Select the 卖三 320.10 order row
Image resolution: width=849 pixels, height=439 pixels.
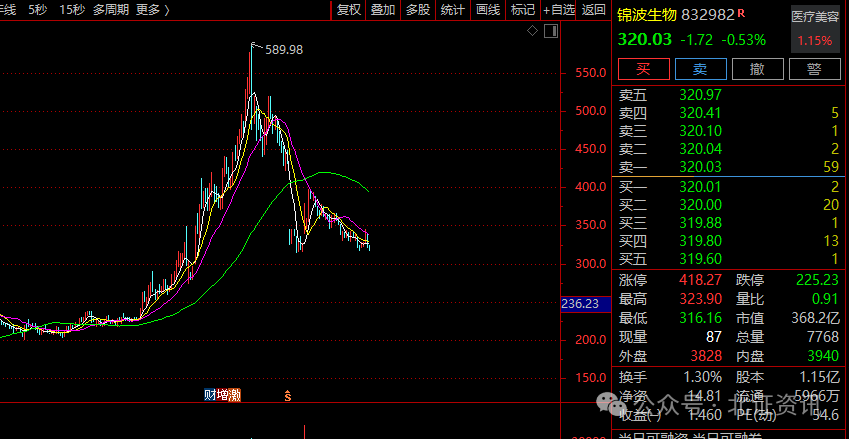point(729,132)
